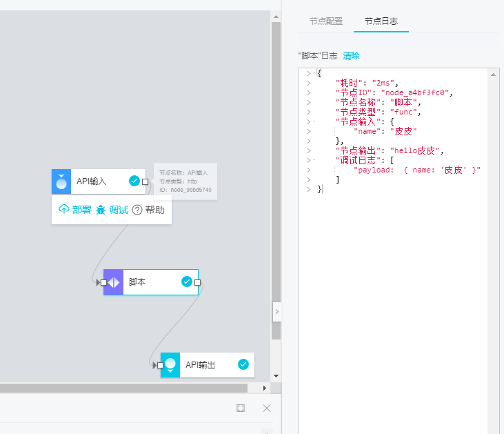Click the 节点类型 value "func"
This screenshot has height=434, width=504.
tap(403, 112)
